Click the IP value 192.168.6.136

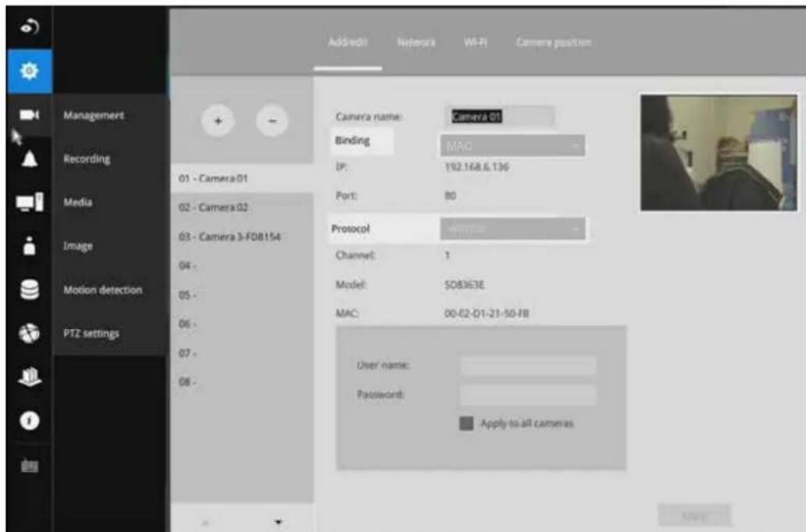[476, 167]
